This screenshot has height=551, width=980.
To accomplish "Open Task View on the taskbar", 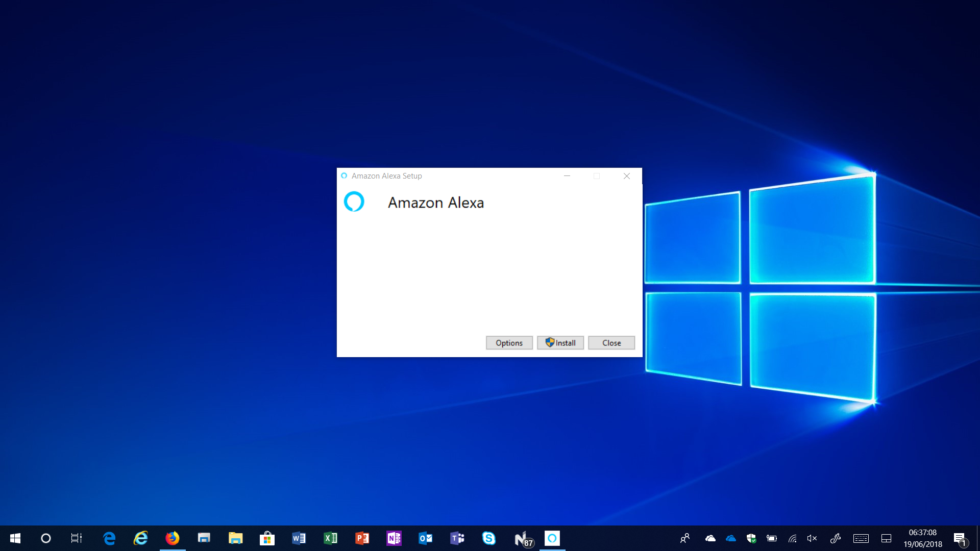I will coord(77,538).
